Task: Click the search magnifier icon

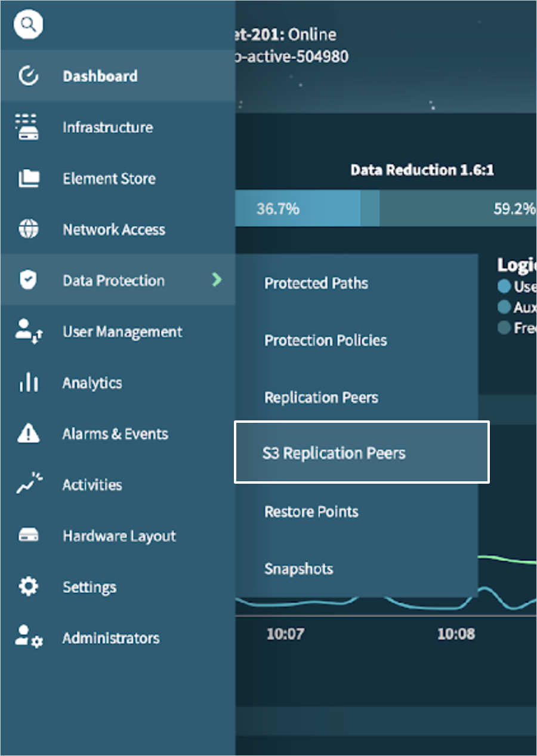Action: [29, 25]
